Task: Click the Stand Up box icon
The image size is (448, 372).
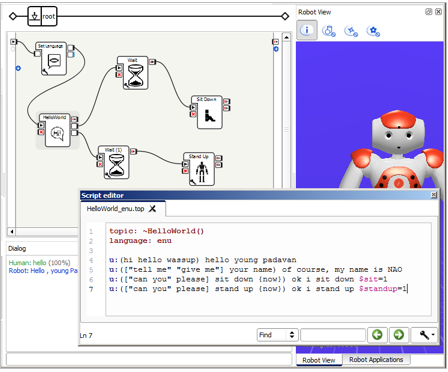Action: pos(201,172)
